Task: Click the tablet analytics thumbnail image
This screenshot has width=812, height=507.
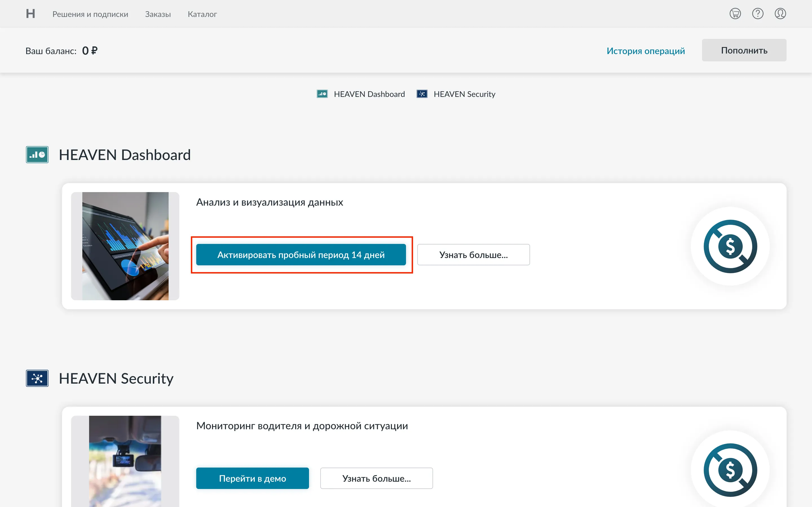Action: 125,246
